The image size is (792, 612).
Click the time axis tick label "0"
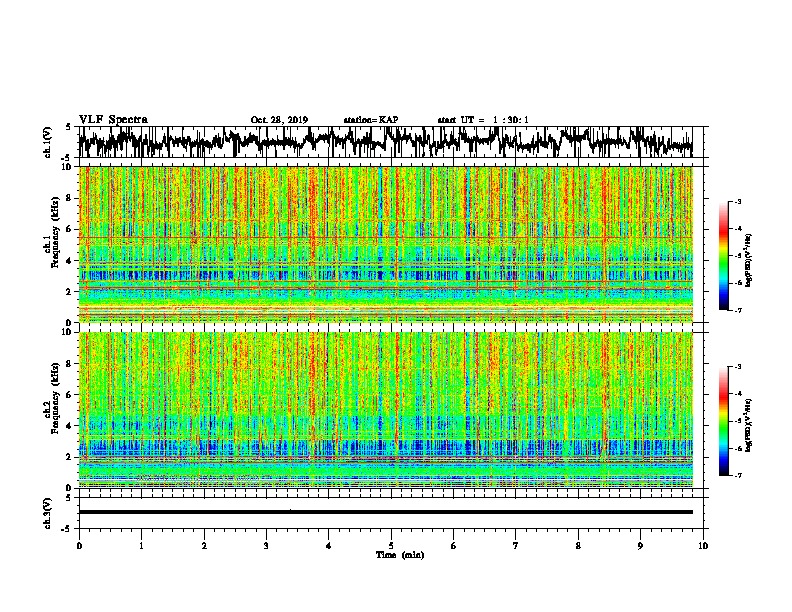coord(79,546)
